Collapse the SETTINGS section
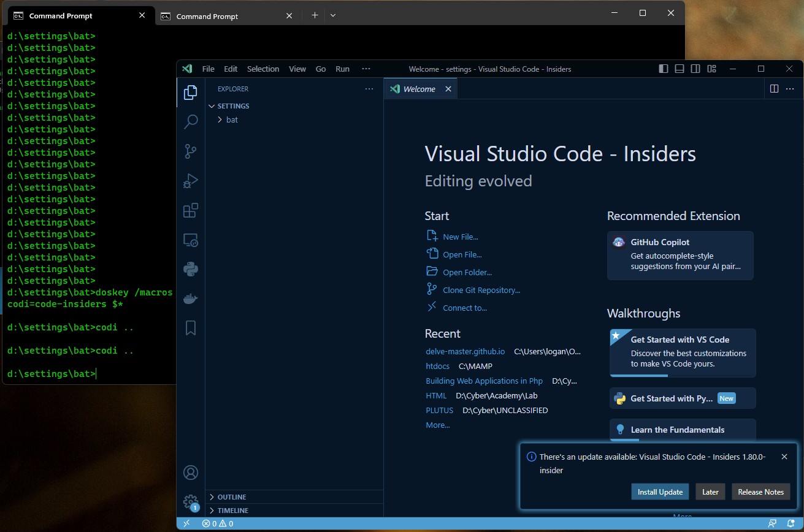Image resolution: width=804 pixels, height=532 pixels. coord(294,106)
